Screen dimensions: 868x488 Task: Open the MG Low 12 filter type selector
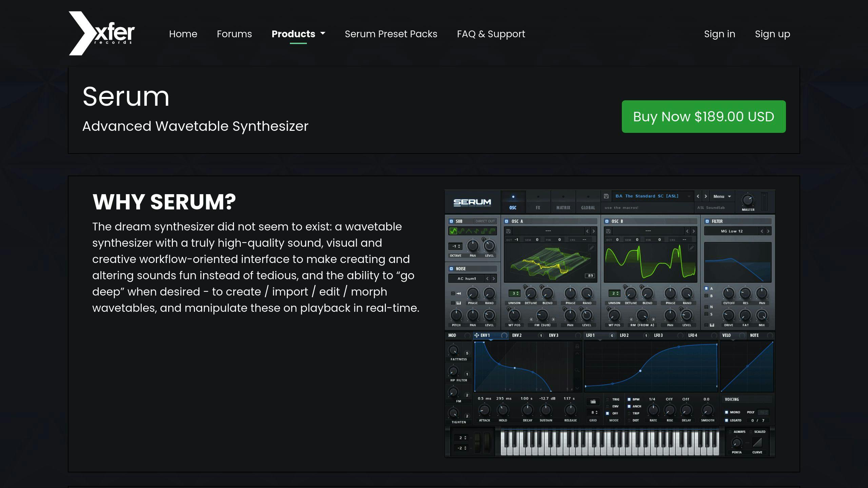click(x=732, y=231)
